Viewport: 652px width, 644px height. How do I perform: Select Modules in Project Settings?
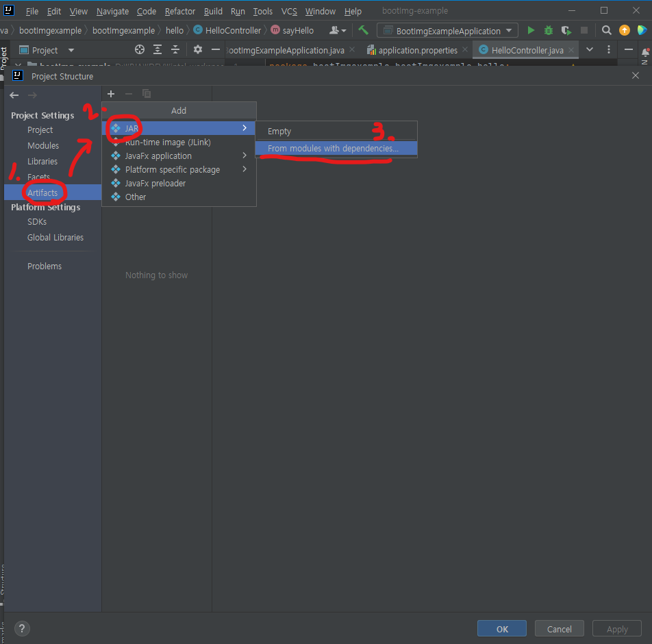point(43,146)
